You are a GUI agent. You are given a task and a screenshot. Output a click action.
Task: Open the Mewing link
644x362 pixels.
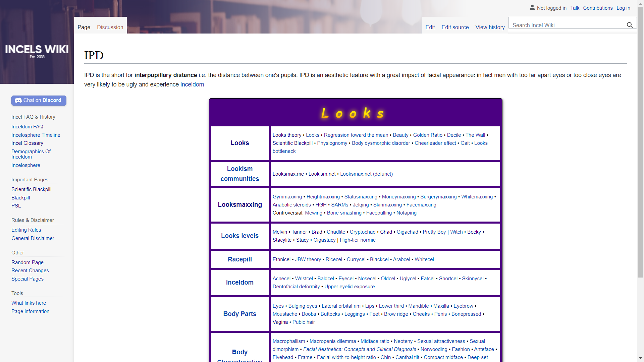[x=314, y=213]
